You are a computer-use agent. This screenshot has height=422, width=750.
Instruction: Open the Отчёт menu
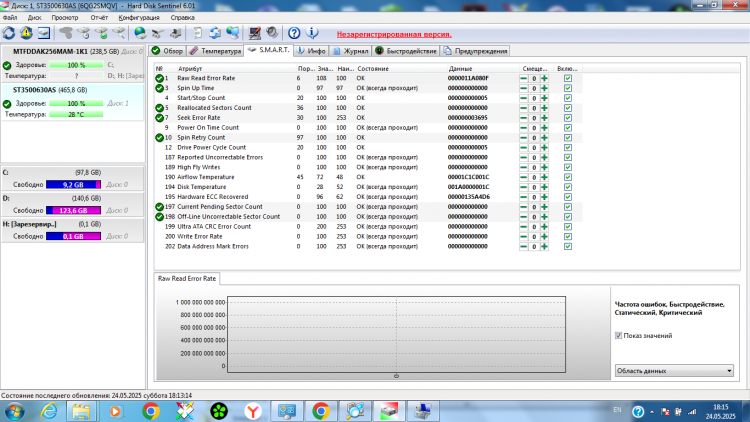[x=99, y=17]
